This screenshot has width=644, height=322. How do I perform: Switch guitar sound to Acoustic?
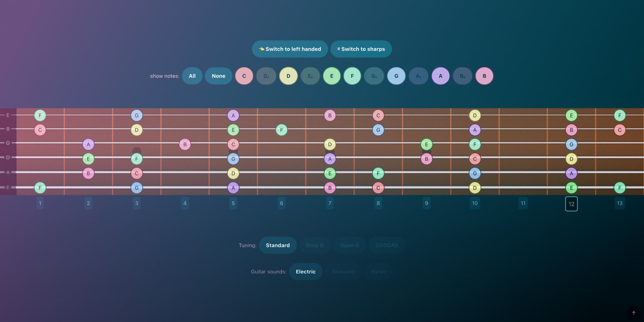point(343,272)
